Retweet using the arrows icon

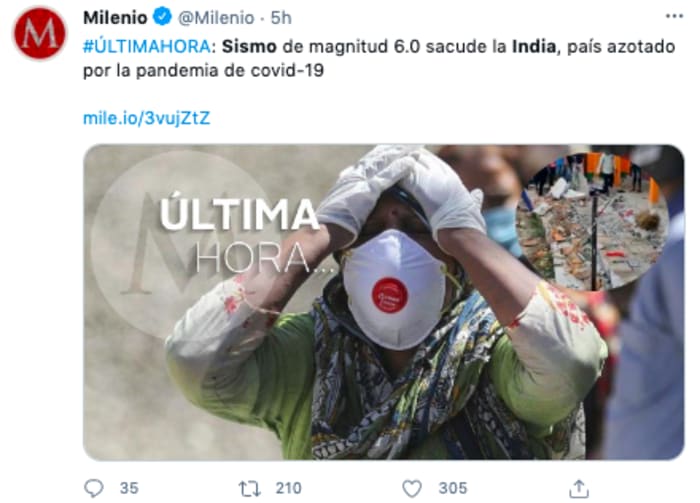[x=249, y=489]
